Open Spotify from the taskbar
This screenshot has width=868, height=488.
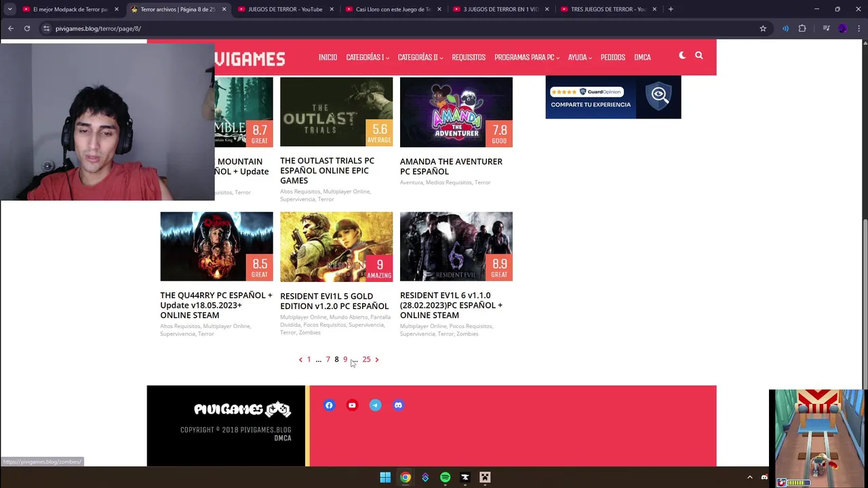[x=445, y=477]
